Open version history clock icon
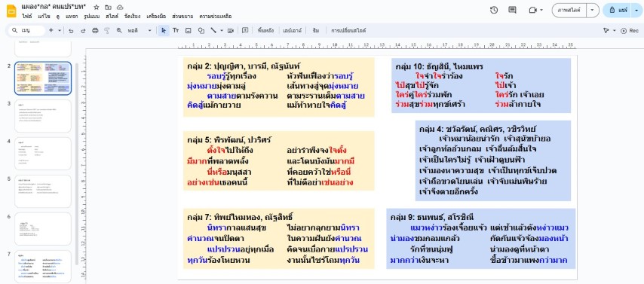The width and height of the screenshot is (644, 284). pos(494,10)
